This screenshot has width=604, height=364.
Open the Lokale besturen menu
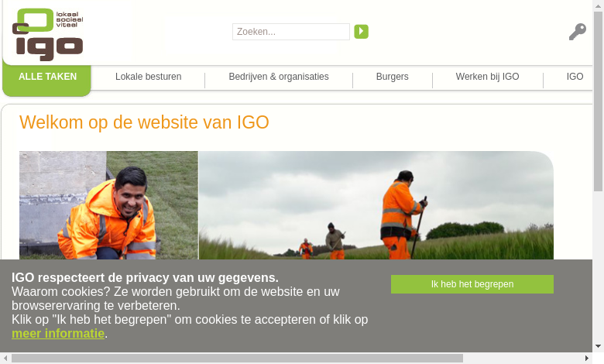click(x=149, y=77)
